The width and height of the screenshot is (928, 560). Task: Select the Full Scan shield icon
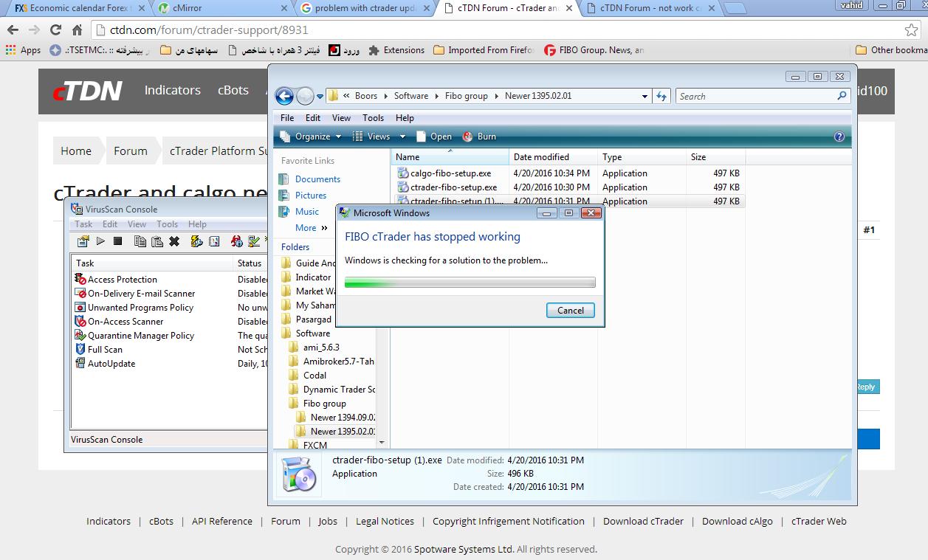tap(80, 349)
